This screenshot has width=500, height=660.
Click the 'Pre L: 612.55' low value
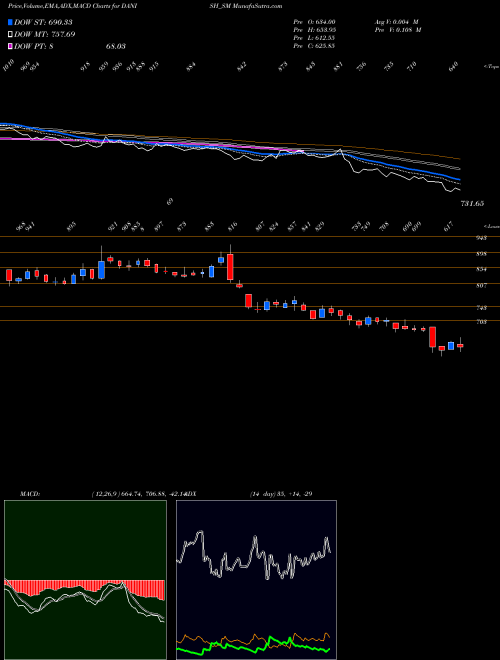(x=314, y=38)
